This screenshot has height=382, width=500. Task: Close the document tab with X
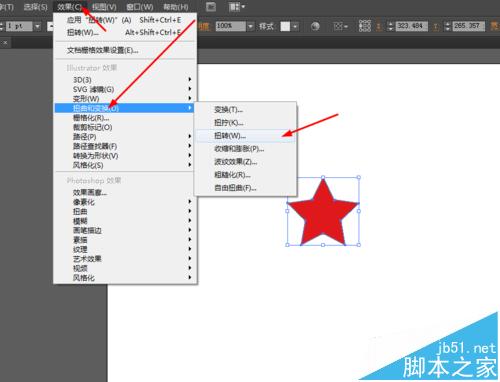(x=5, y=43)
